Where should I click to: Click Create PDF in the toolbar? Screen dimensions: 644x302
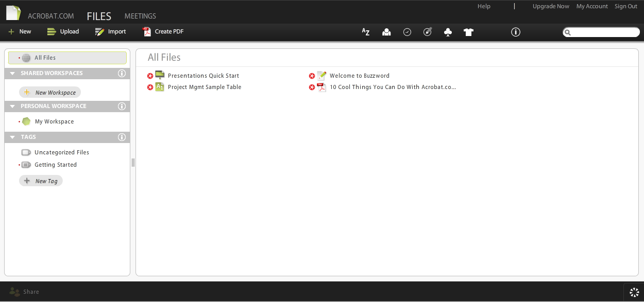[163, 31]
